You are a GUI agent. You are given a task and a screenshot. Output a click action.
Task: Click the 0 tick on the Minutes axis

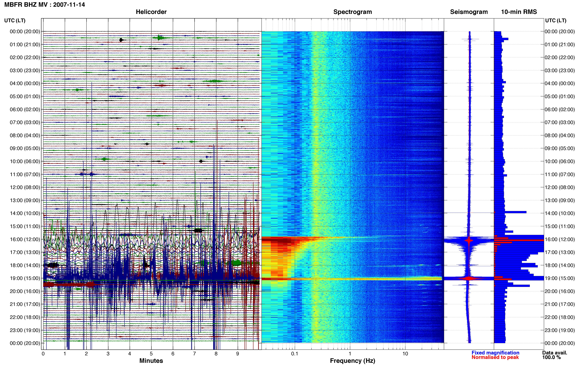pyautogui.click(x=43, y=354)
